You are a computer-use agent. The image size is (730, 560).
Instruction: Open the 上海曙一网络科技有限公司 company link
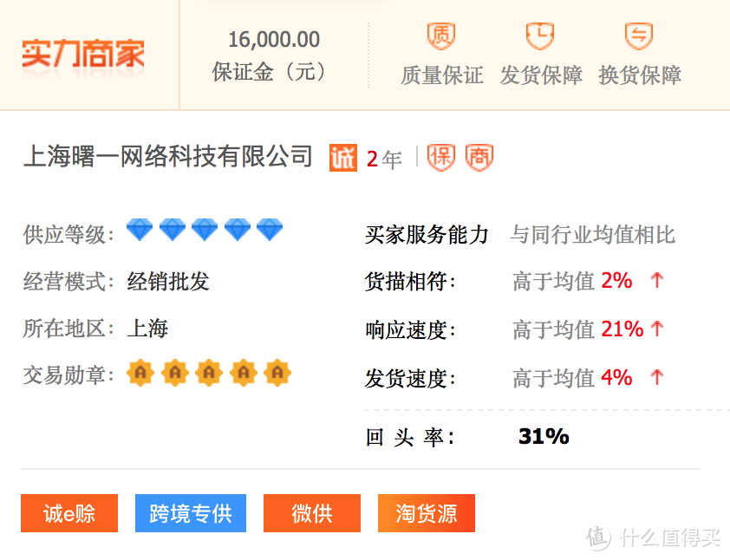167,156
